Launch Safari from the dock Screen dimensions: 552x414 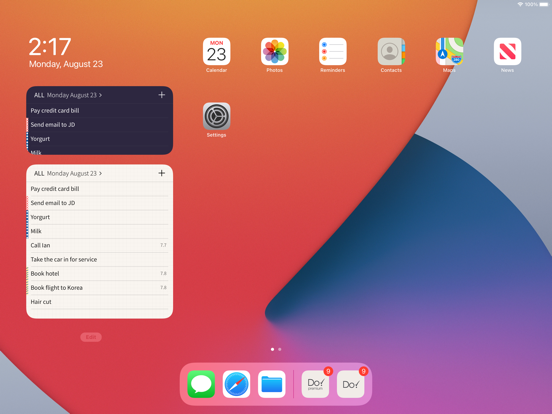(x=236, y=384)
